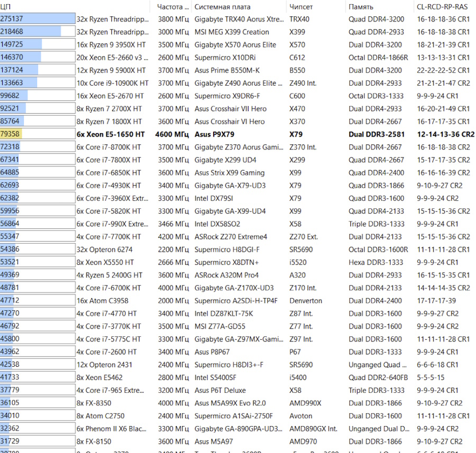Click 4x Core i7-2600 HT entry
The image size is (476, 453).
[x=106, y=352]
